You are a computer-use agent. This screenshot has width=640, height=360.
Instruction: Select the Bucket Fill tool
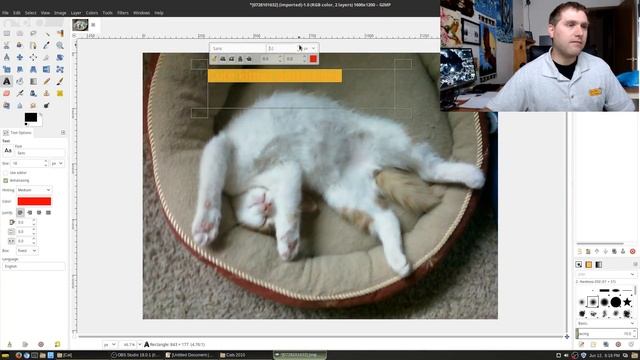(x=20, y=81)
